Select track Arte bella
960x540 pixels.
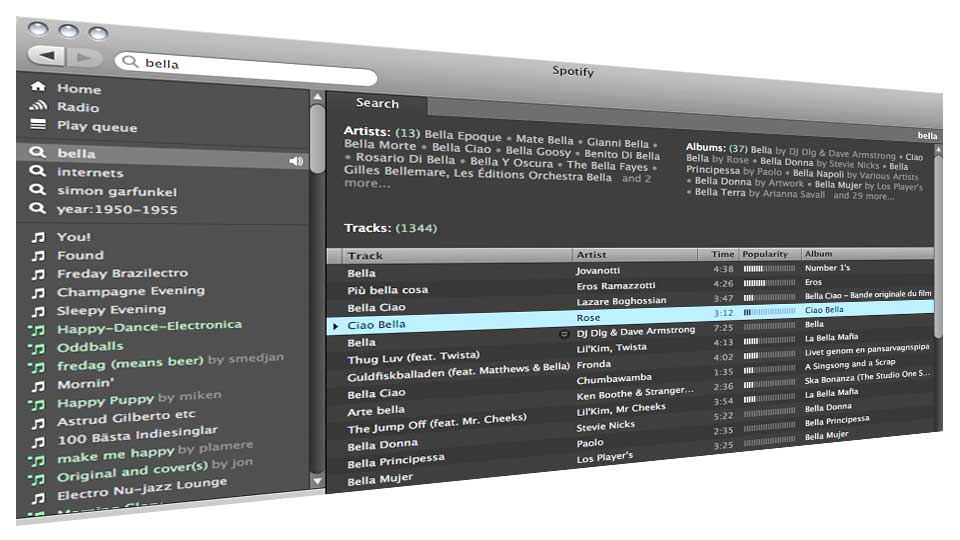click(x=376, y=410)
